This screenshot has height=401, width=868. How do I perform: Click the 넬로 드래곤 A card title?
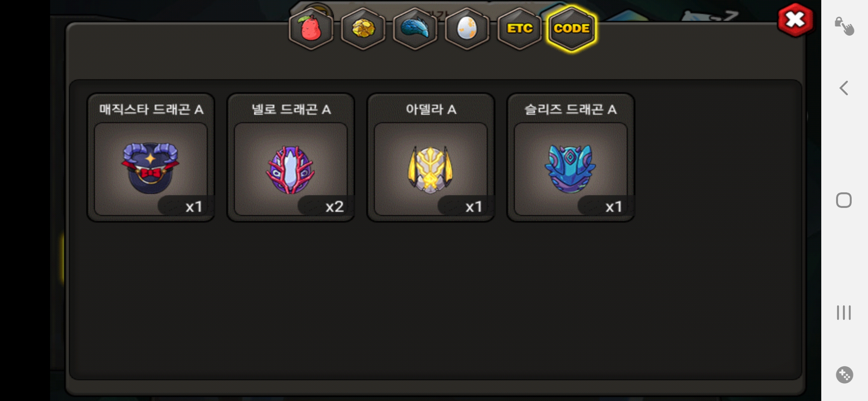[x=291, y=110]
